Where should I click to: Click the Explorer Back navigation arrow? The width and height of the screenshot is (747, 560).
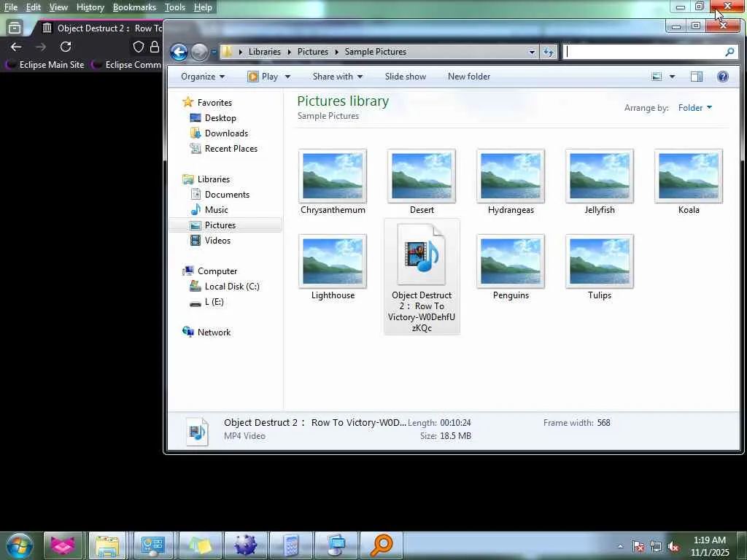[179, 52]
